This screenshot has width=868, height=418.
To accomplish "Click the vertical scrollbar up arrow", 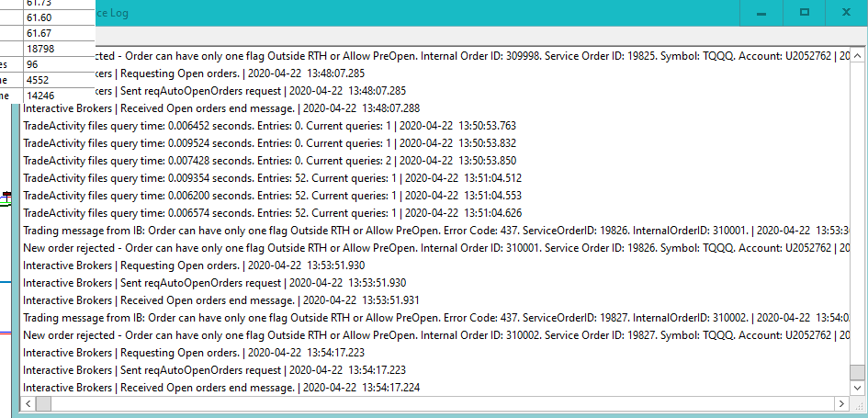I will [x=857, y=55].
